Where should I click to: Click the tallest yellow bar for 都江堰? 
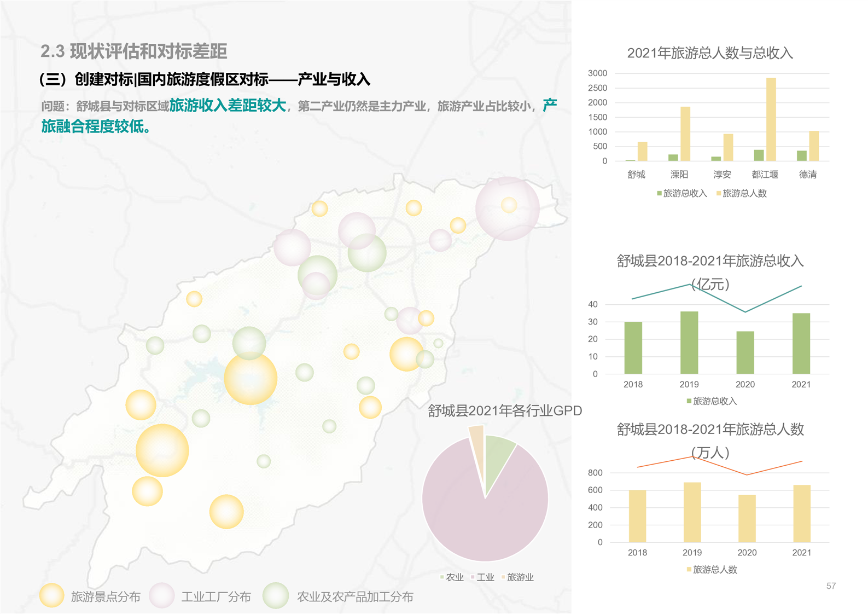pos(771,119)
